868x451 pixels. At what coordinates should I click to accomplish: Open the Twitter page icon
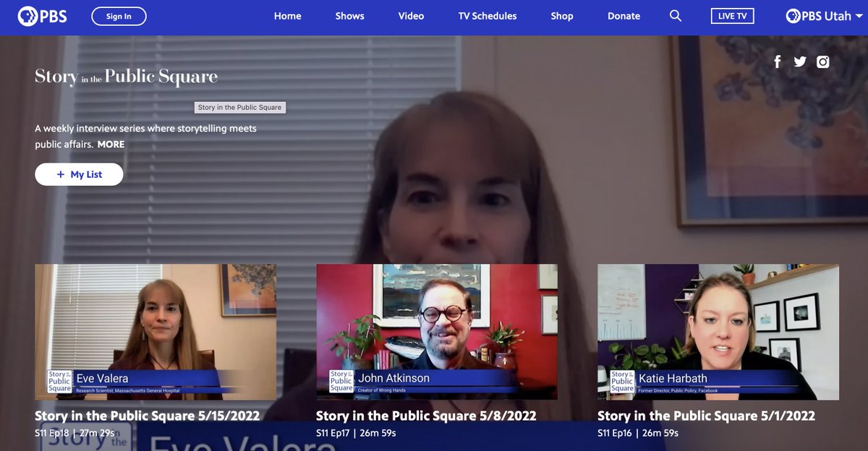(x=800, y=61)
